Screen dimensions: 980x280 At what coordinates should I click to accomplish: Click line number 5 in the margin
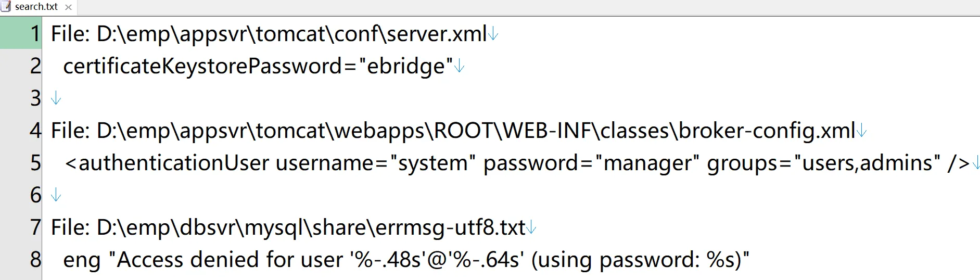point(35,163)
